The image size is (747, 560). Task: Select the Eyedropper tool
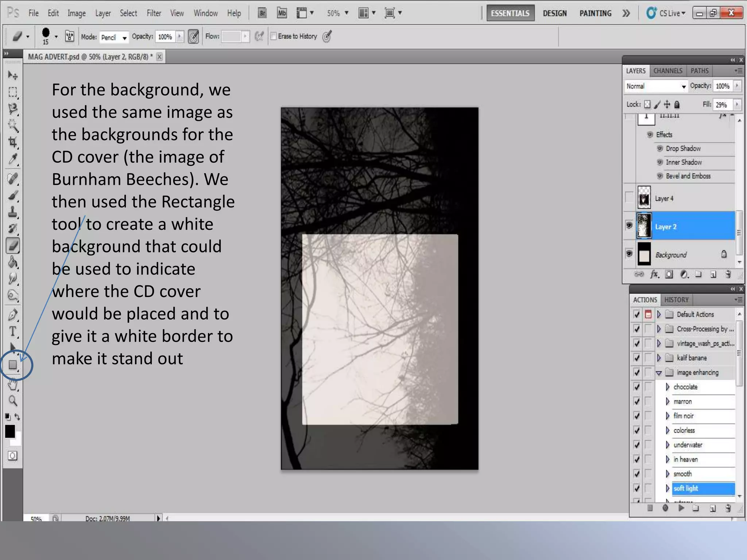13,159
